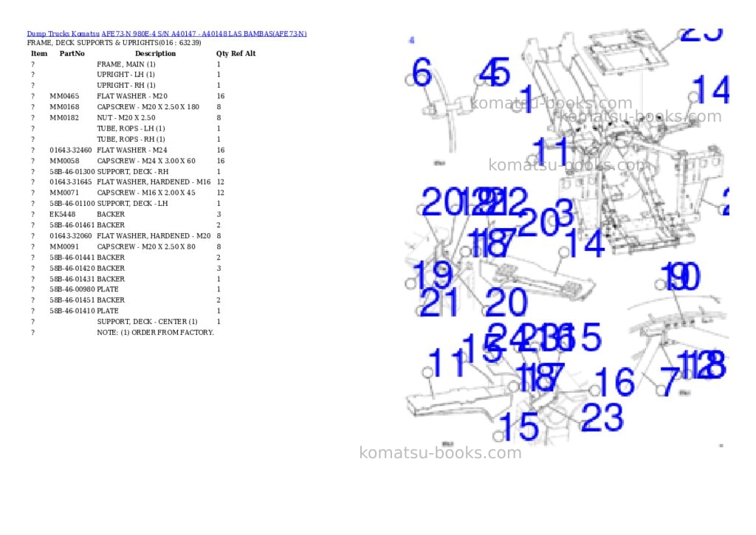Click part number 01643-32060
756x535 pixels.
70,236
